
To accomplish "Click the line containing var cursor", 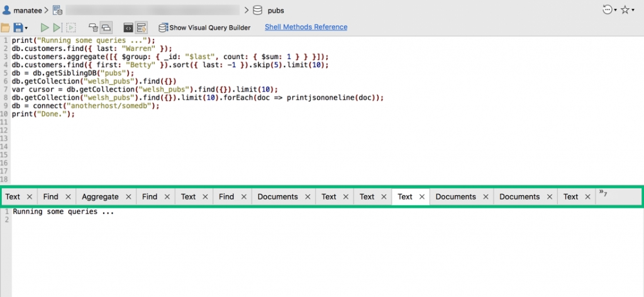I will click(x=145, y=89).
